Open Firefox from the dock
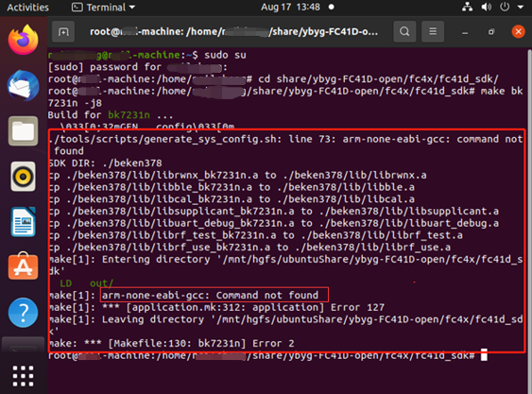This screenshot has height=394, width=532. 23,40
